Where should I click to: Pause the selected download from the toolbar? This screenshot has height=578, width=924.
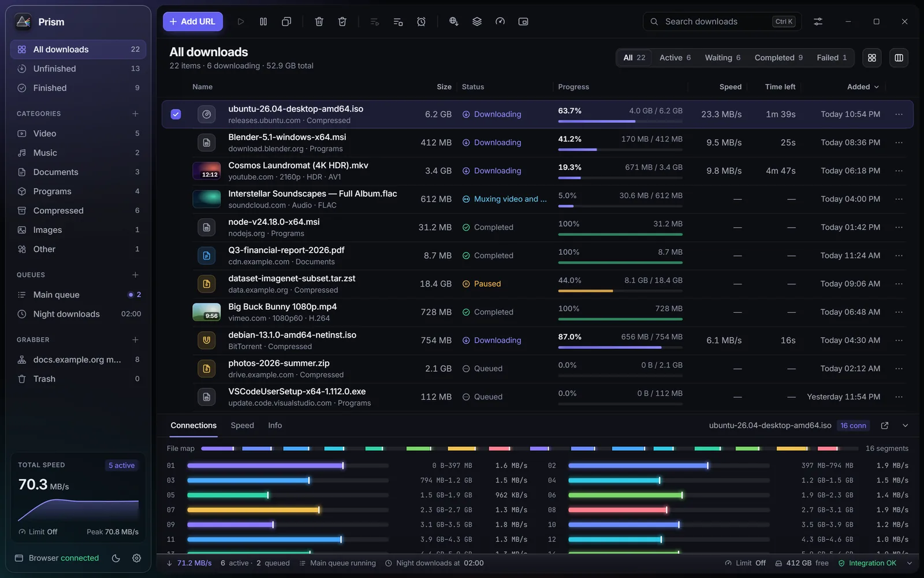coord(263,21)
